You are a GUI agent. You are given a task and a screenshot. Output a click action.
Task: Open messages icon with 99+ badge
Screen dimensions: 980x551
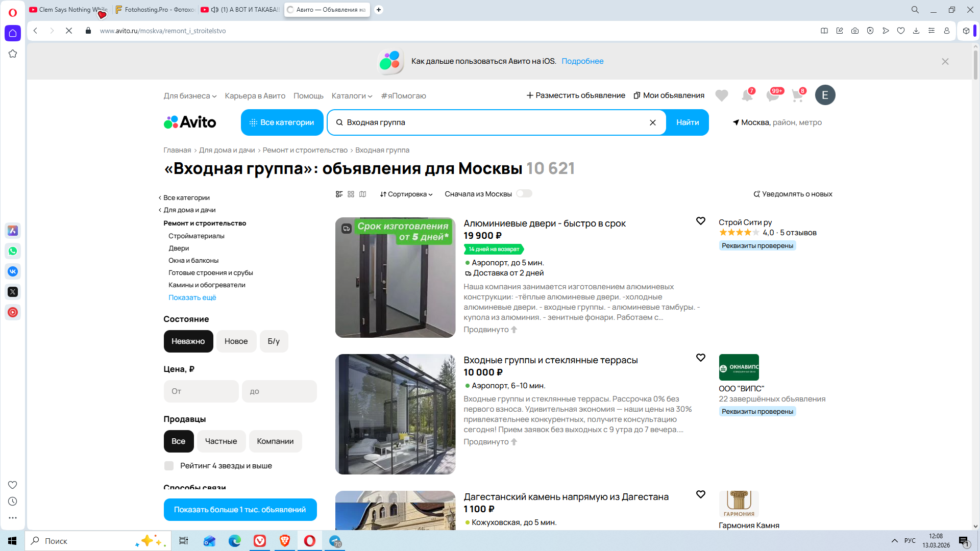coord(772,95)
